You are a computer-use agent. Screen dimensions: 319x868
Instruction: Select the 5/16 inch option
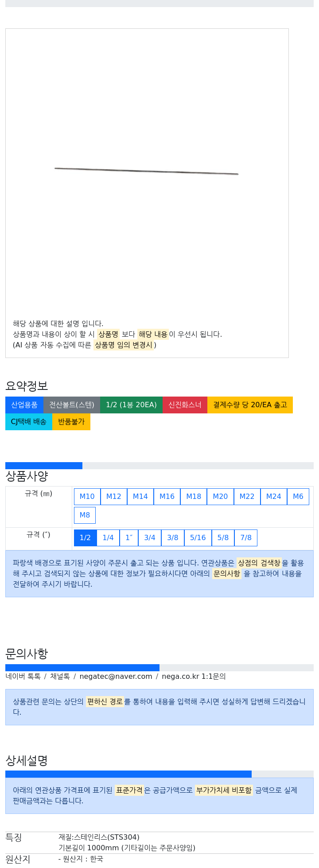(198, 538)
